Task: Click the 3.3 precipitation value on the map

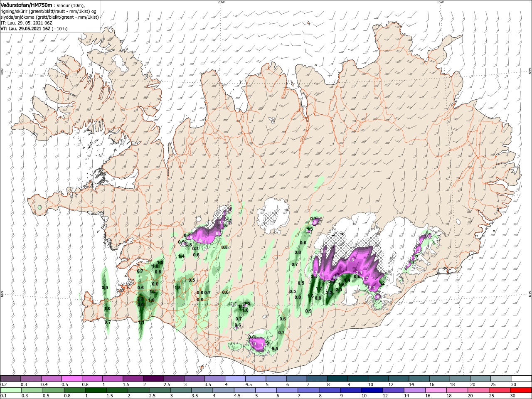Action: (329, 293)
